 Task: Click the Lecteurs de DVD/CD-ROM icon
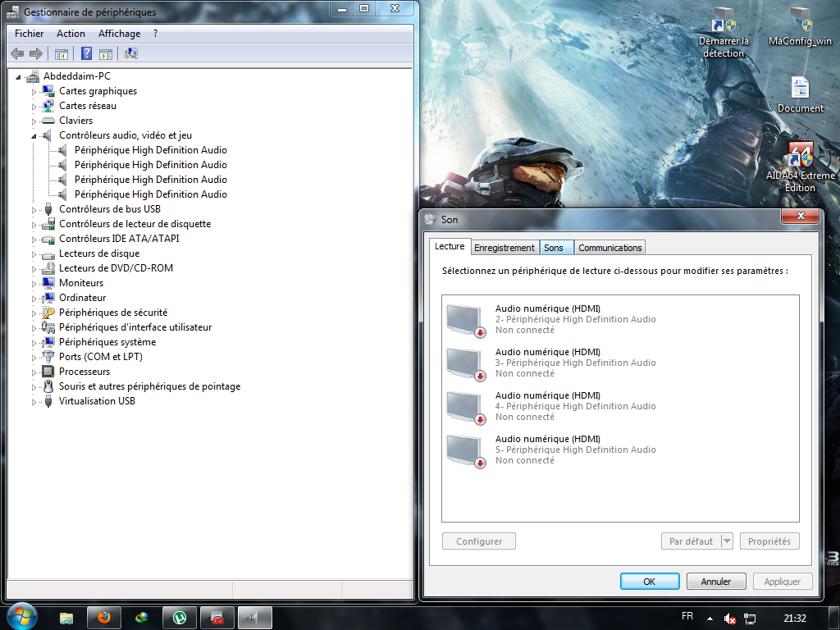[48, 268]
